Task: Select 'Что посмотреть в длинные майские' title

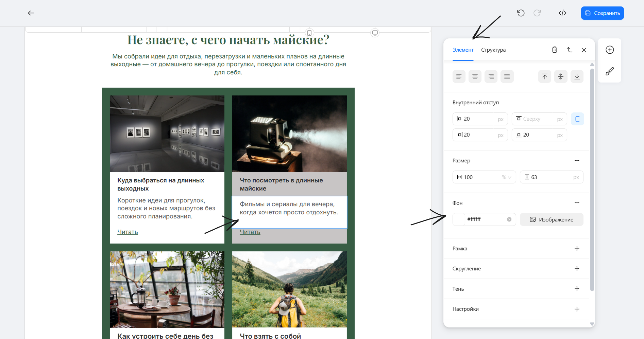Action: [x=281, y=184]
